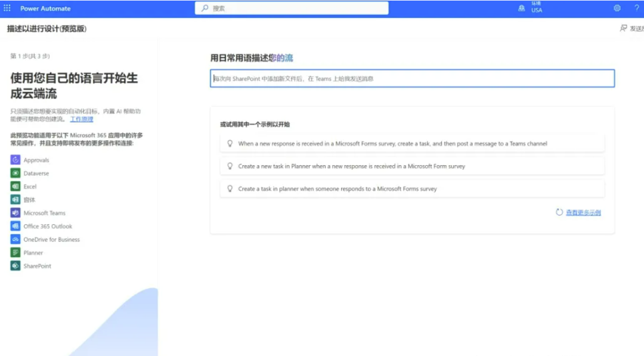Viewport: 644px width, 356px height.
Task: Open the app launcher waffle icon
Action: click(8, 8)
